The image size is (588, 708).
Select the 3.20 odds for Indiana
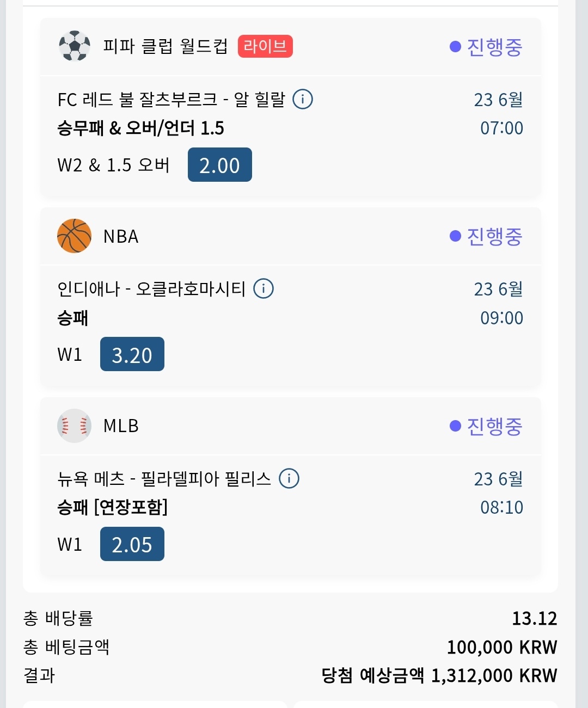(x=132, y=354)
